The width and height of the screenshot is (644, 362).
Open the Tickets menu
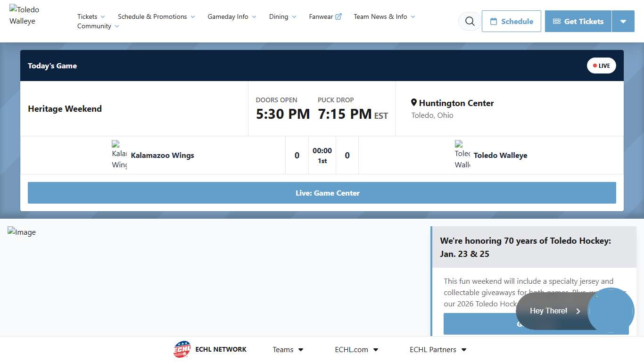[91, 16]
